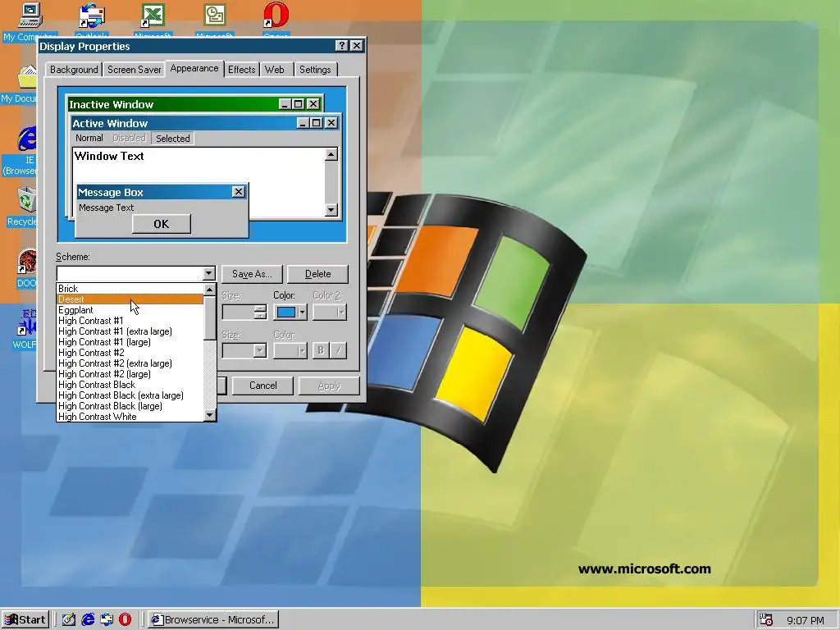
Task: Choose High Contrast Black (extra large)
Action: 130,396
